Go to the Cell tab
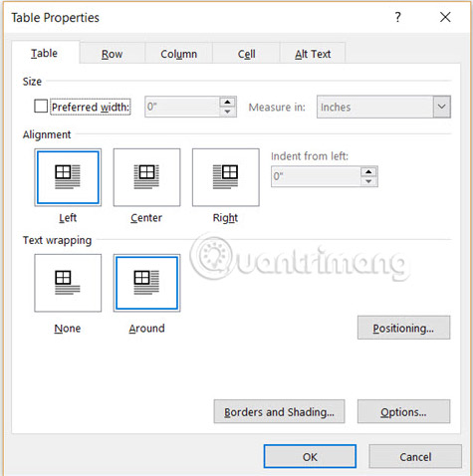The image size is (473, 476). (x=246, y=54)
